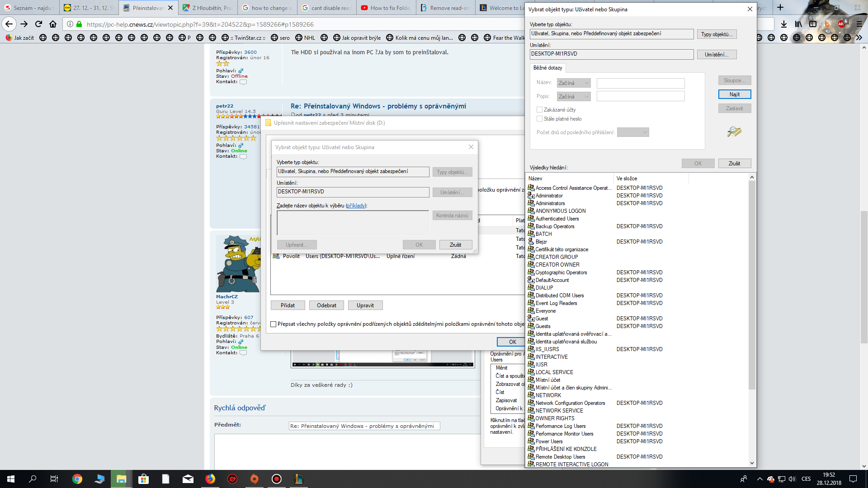Select Administrators in the search results
This screenshot has height=488, width=868.
coord(550,203)
